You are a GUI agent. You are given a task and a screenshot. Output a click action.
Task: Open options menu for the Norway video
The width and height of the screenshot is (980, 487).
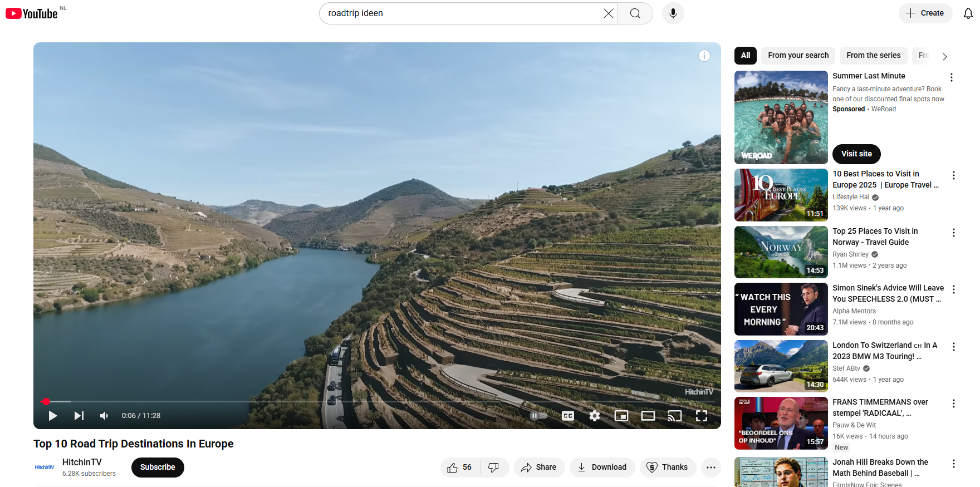coord(954,233)
